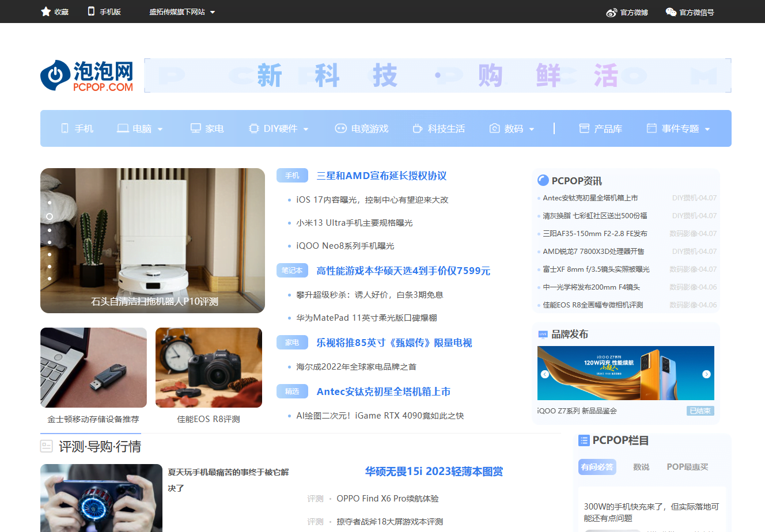Click the star favorites icon
This screenshot has height=532, width=765.
(x=46, y=12)
